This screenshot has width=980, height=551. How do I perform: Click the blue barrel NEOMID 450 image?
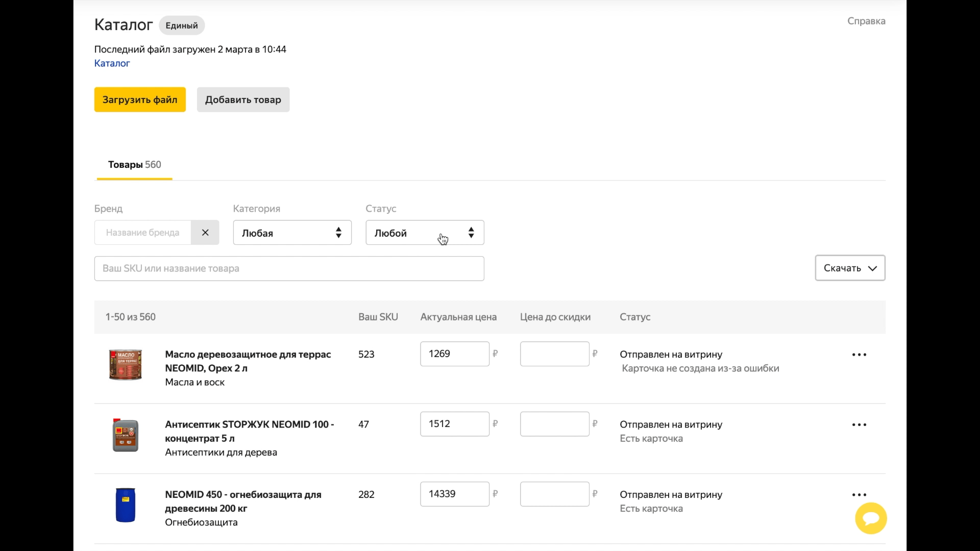[126, 505]
